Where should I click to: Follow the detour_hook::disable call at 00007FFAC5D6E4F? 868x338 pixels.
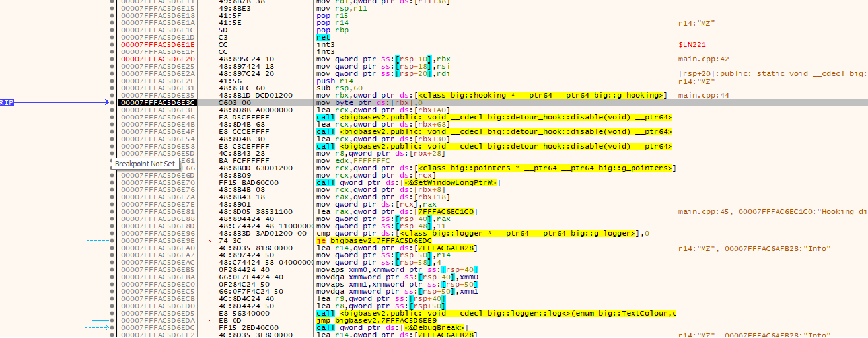pyautogui.click(x=494, y=132)
